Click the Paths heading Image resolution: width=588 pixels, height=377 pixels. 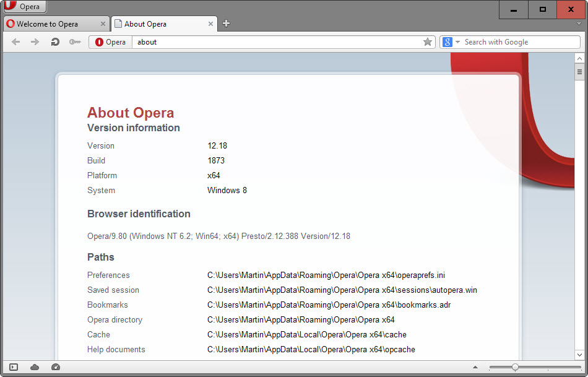(x=100, y=258)
